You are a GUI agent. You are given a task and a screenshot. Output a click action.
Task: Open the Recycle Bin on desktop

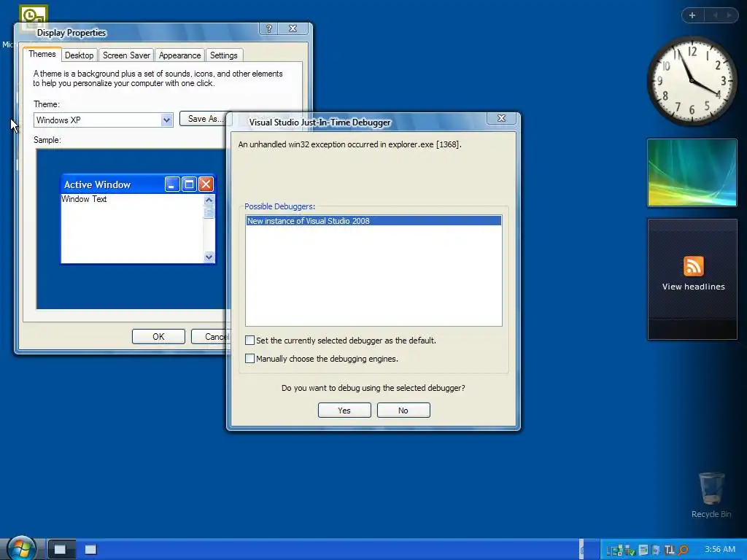(711, 495)
